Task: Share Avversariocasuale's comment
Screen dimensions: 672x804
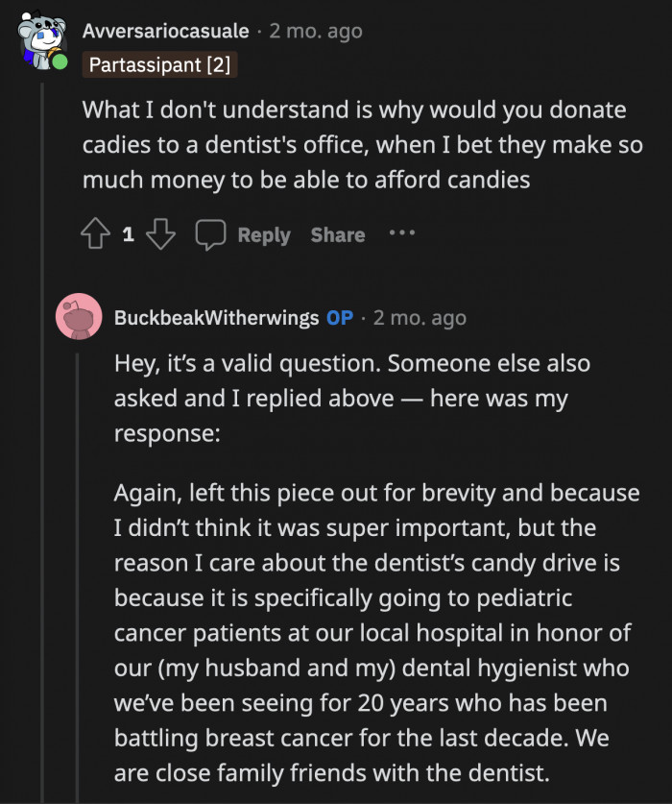Action: (x=337, y=235)
